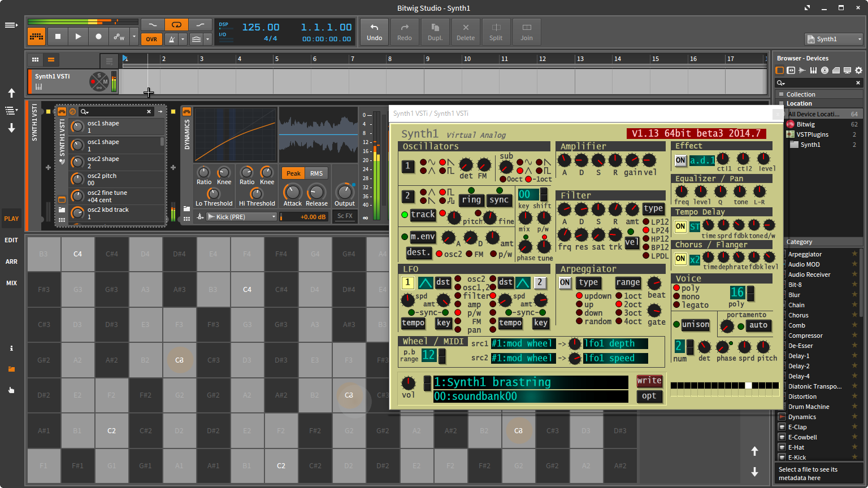Select C4 pad in top row
Image resolution: width=868 pixels, height=488 pixels.
78,254
